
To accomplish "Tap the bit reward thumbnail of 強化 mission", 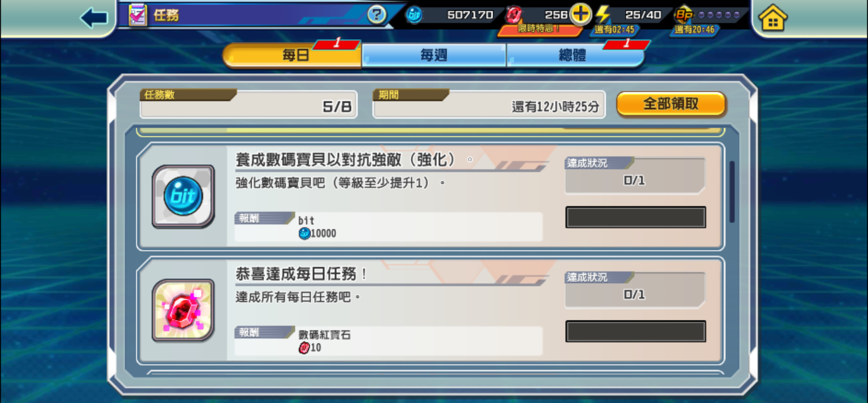I will 183,196.
